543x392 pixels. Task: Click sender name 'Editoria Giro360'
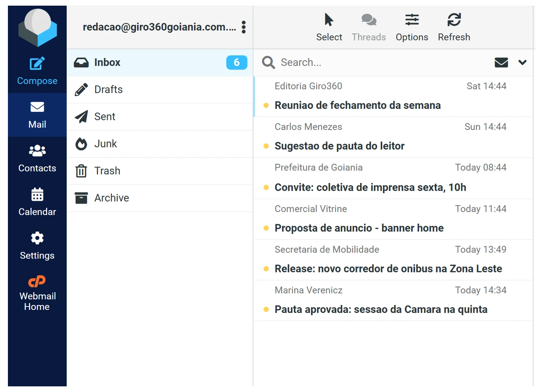308,86
